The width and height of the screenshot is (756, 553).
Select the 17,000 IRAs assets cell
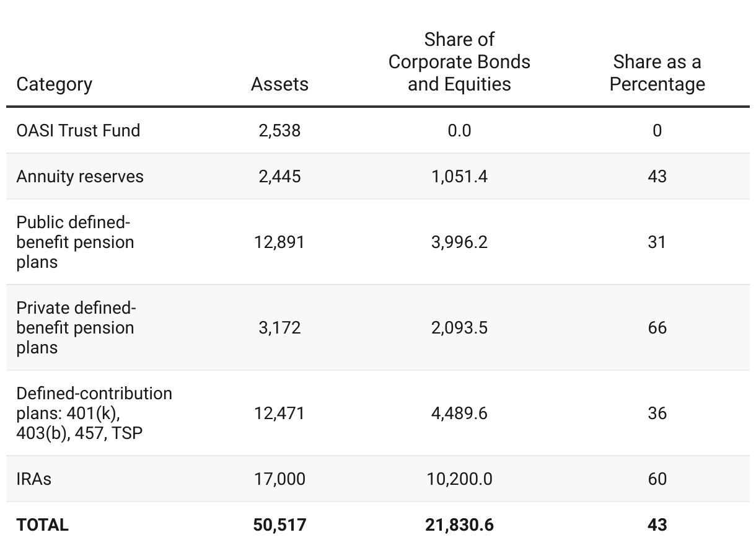(279, 479)
